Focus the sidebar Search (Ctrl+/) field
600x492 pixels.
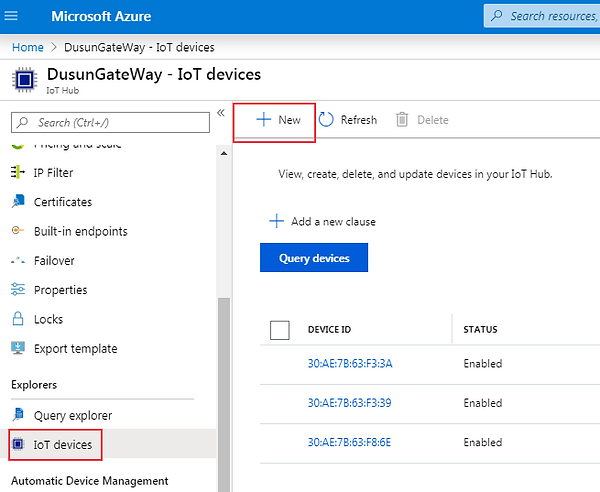(110, 122)
